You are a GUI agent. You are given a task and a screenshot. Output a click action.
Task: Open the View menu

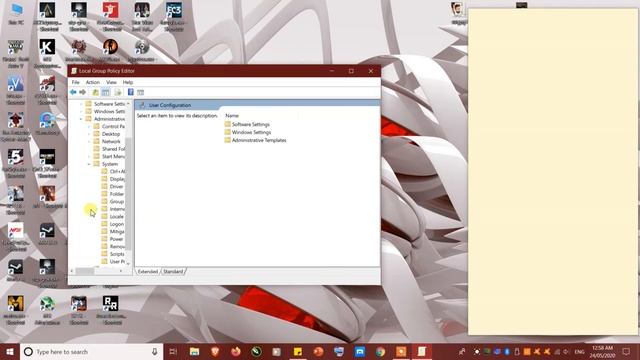(x=111, y=82)
